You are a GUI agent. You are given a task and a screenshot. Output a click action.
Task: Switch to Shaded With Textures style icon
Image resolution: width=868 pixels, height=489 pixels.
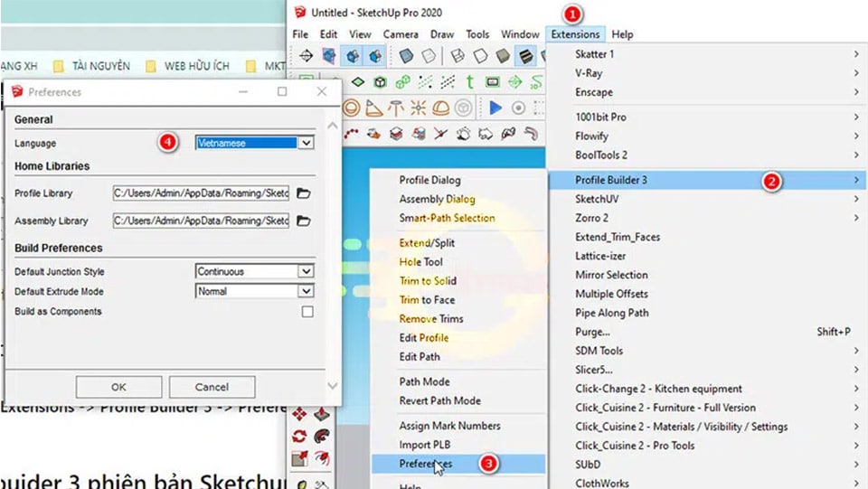tap(524, 55)
